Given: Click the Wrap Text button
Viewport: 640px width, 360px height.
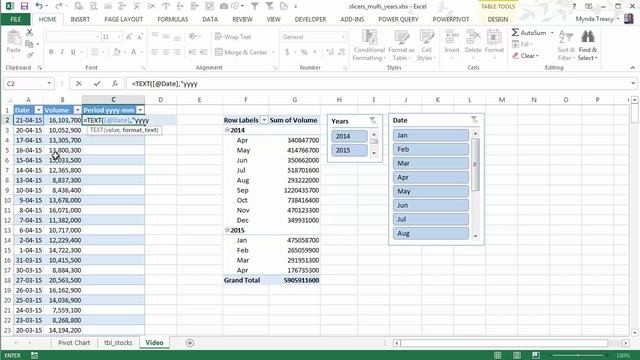Looking at the screenshot, I should [x=233, y=37].
